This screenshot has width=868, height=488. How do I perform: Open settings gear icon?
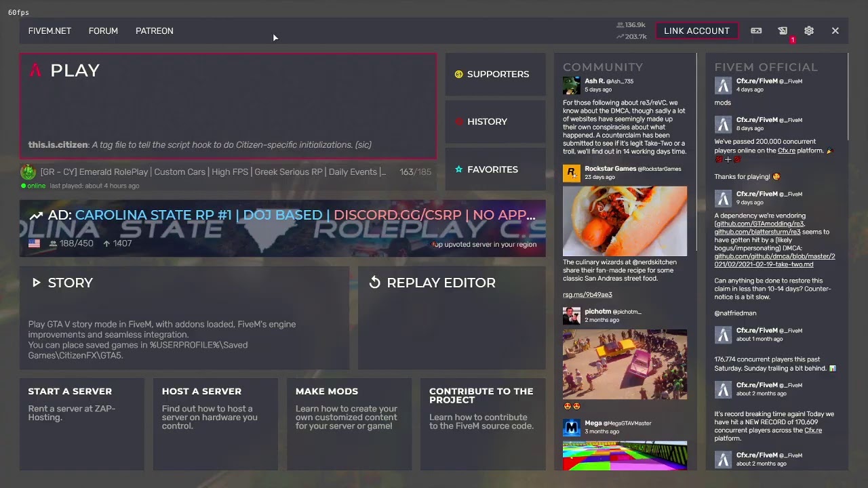point(808,30)
